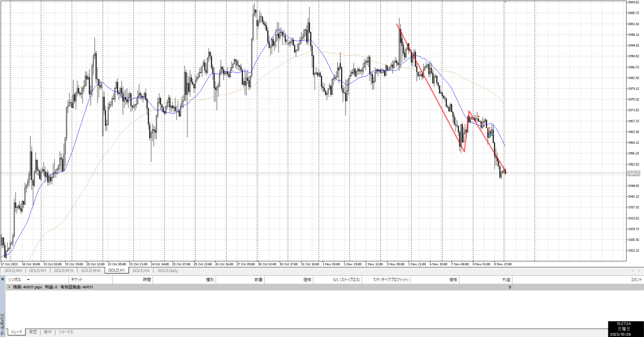Switch to the GOLD,M5 chart tab

click(13, 271)
